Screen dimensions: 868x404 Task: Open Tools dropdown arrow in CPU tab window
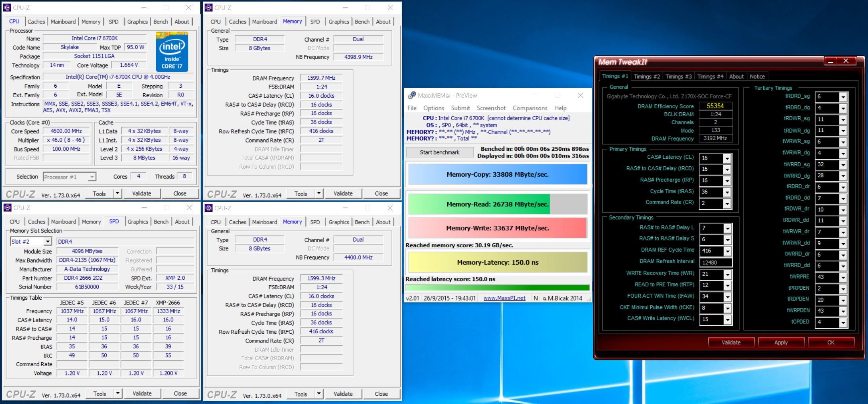[117, 193]
